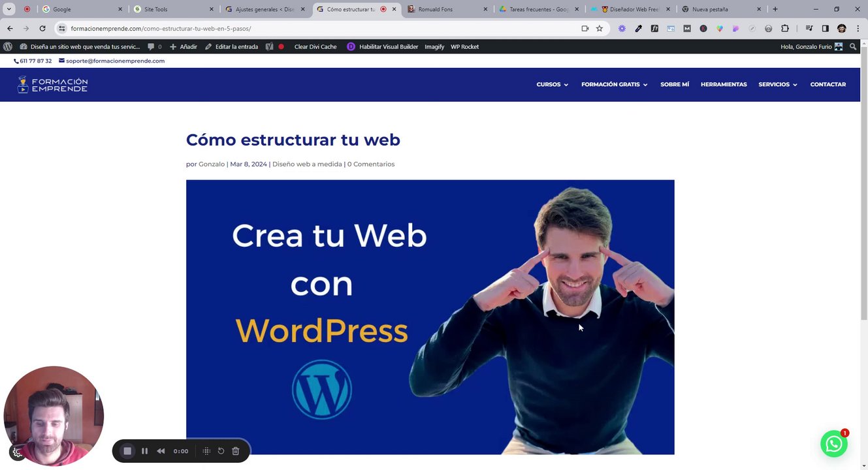Open the Chrome profile avatar
This screenshot has height=470, width=868.
(x=842, y=29)
